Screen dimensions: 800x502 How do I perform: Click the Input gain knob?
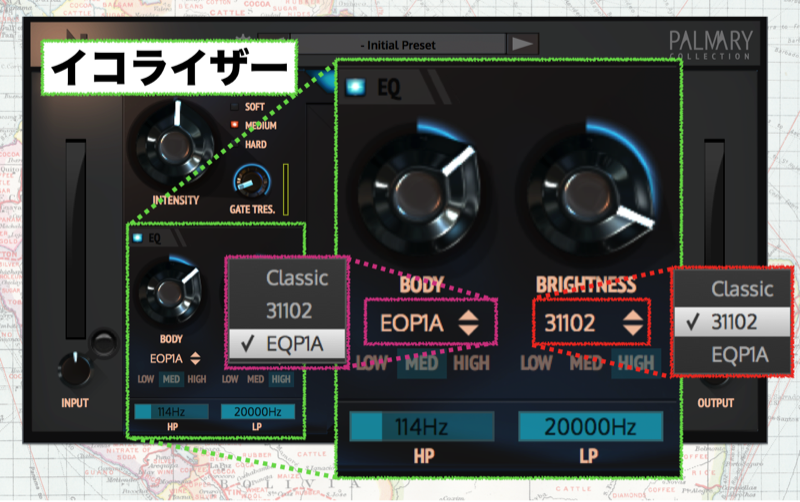pyautogui.click(x=75, y=370)
